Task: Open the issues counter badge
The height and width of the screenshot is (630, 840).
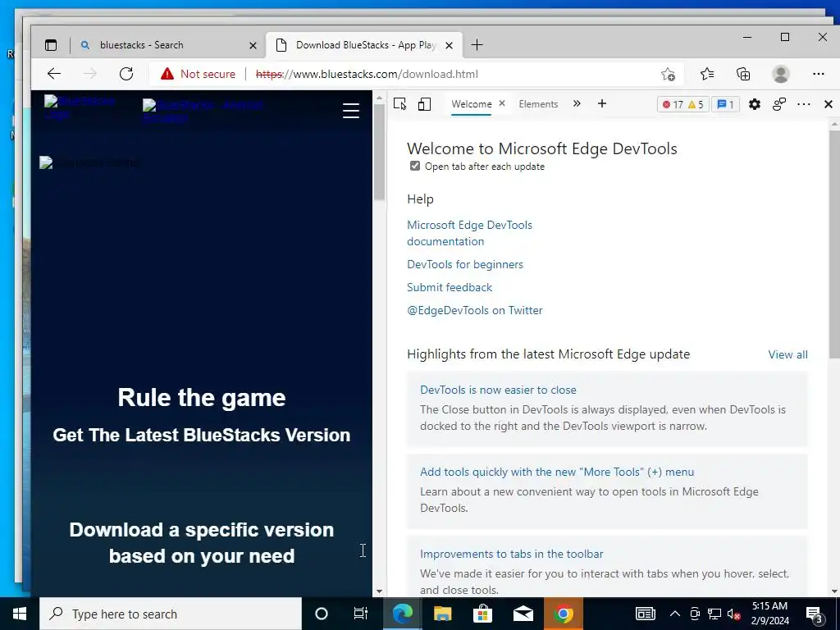Action: [726, 104]
